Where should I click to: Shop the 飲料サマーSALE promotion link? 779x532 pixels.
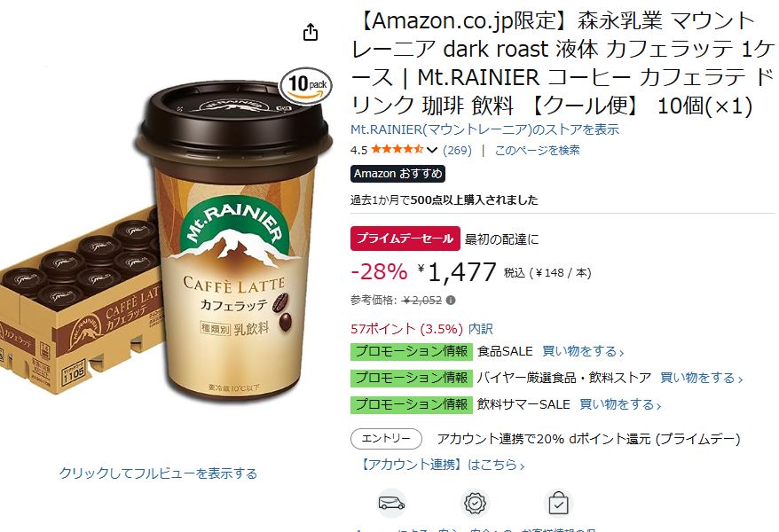pos(620,404)
